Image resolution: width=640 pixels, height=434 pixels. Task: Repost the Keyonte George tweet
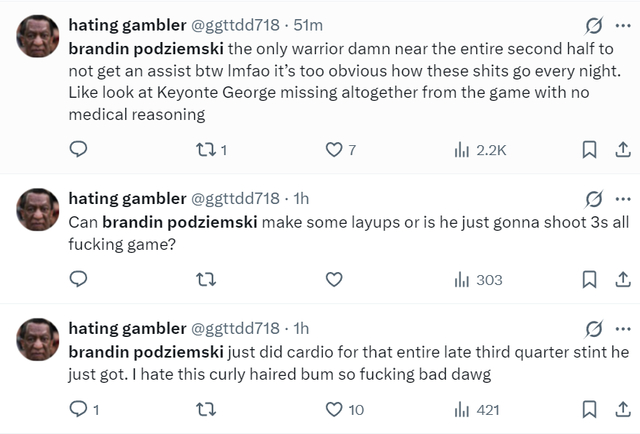(x=207, y=150)
